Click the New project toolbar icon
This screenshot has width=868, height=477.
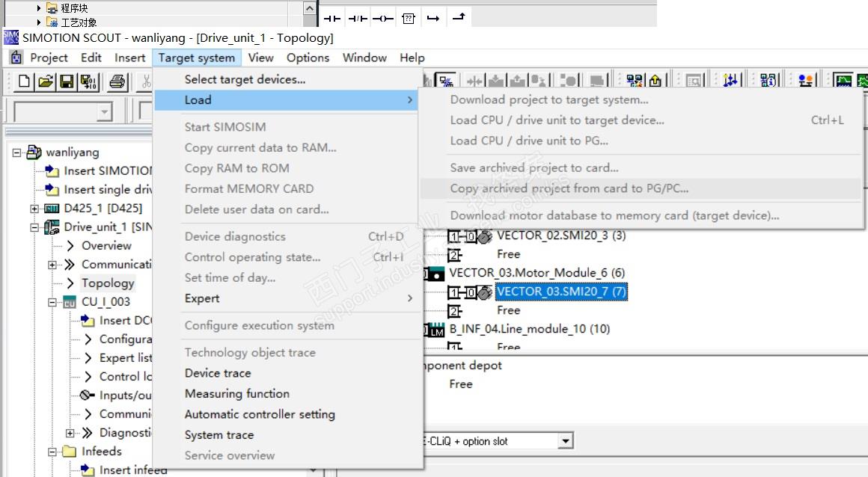click(24, 81)
